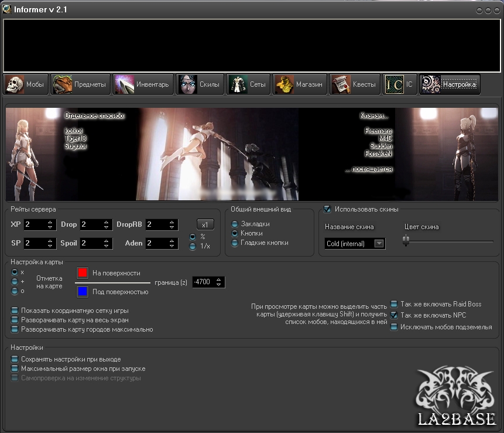Click the credits banner image
The width and height of the screenshot is (504, 433).
[252, 154]
